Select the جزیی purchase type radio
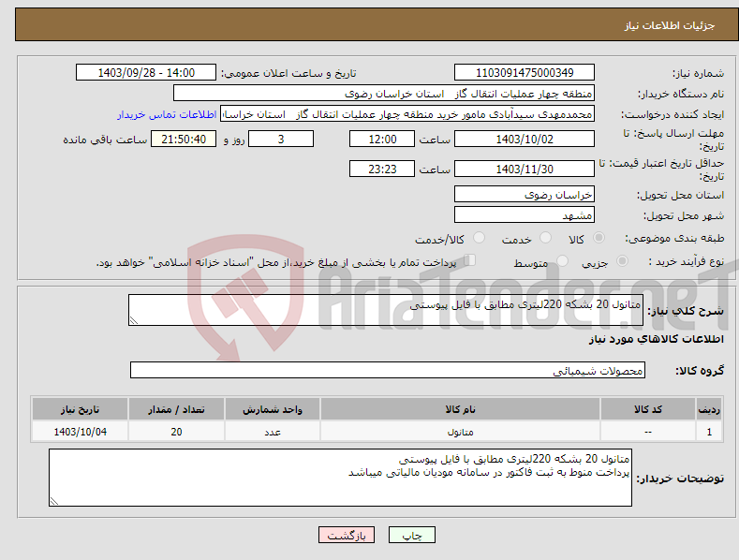 click(x=622, y=261)
